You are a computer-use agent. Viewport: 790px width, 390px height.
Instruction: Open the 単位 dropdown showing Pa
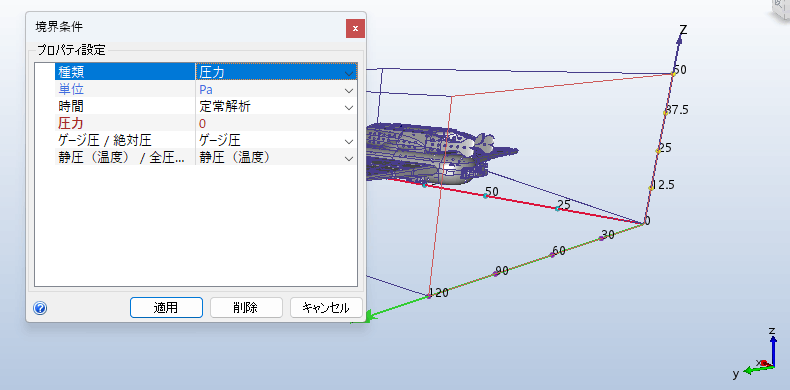tap(349, 90)
